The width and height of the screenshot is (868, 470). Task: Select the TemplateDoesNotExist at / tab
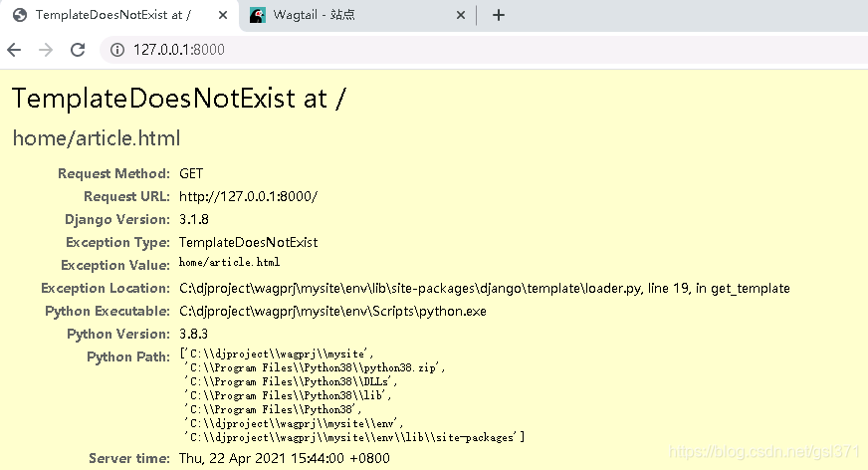point(119,15)
